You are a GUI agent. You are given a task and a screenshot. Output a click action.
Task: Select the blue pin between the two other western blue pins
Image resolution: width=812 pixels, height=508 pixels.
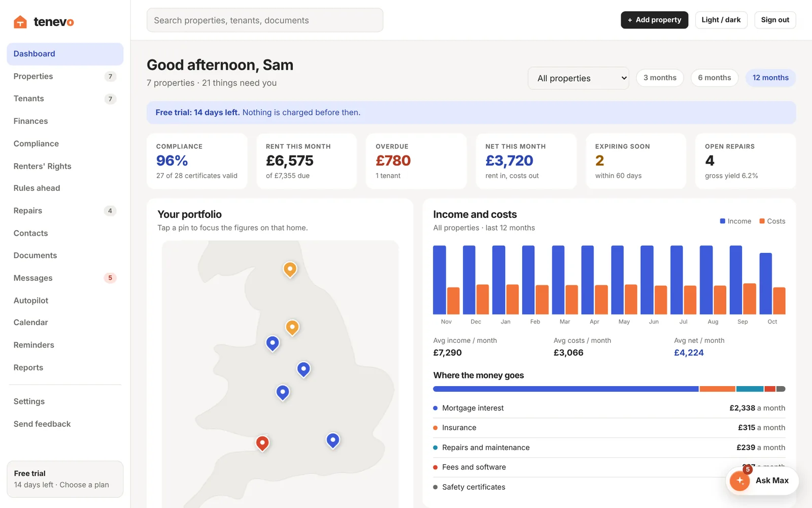303,369
